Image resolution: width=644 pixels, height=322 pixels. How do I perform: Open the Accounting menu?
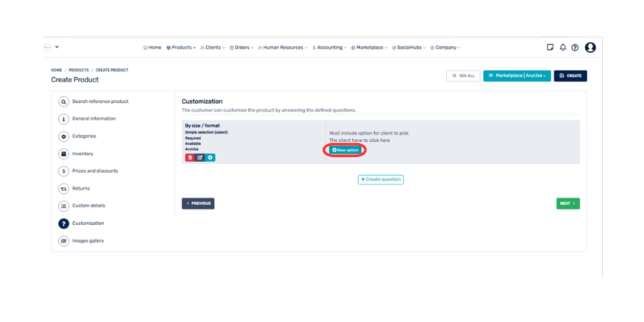[329, 48]
